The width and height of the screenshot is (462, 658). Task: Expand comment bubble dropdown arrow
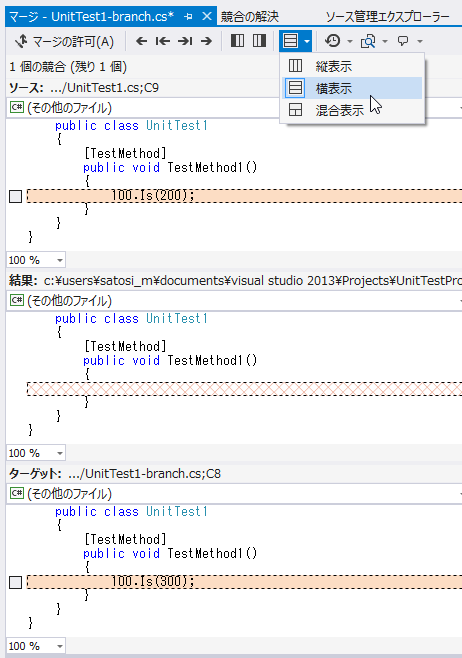click(x=420, y=41)
